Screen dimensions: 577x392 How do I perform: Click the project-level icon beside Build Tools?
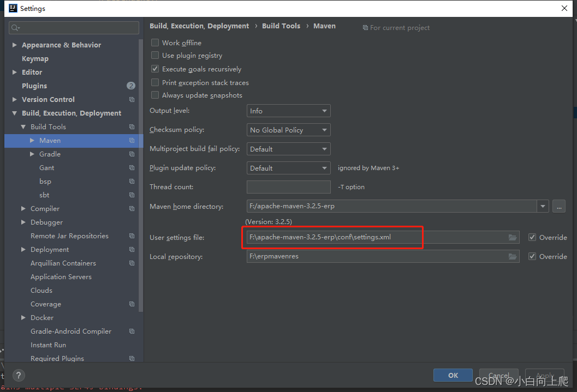tap(132, 126)
